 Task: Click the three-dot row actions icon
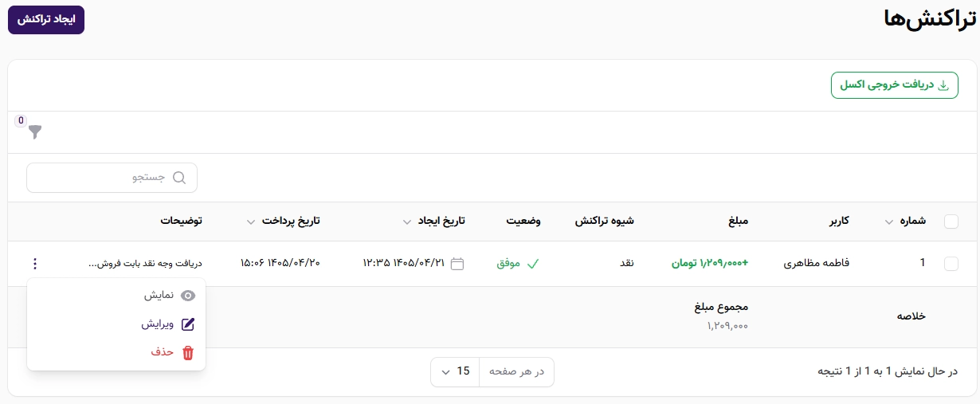click(34, 263)
